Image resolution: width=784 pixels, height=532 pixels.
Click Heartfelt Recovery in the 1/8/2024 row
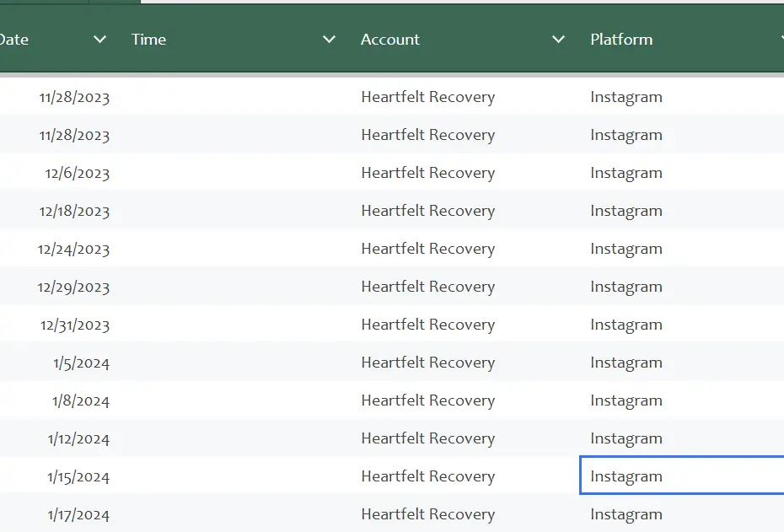pos(428,401)
